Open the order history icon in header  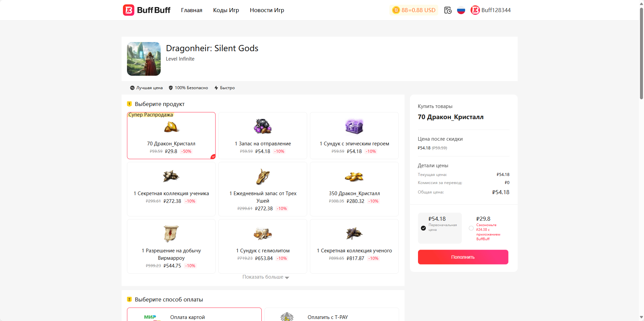point(448,10)
